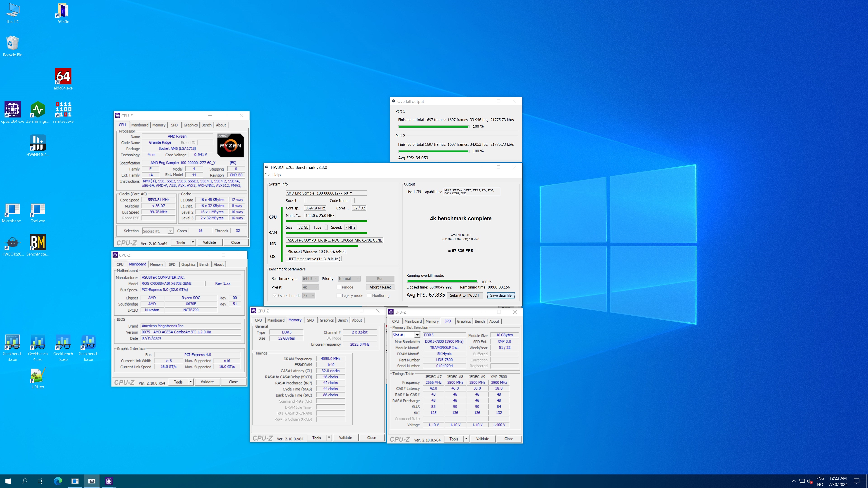Select HWBOT x265 taskbar icon

pos(92,481)
